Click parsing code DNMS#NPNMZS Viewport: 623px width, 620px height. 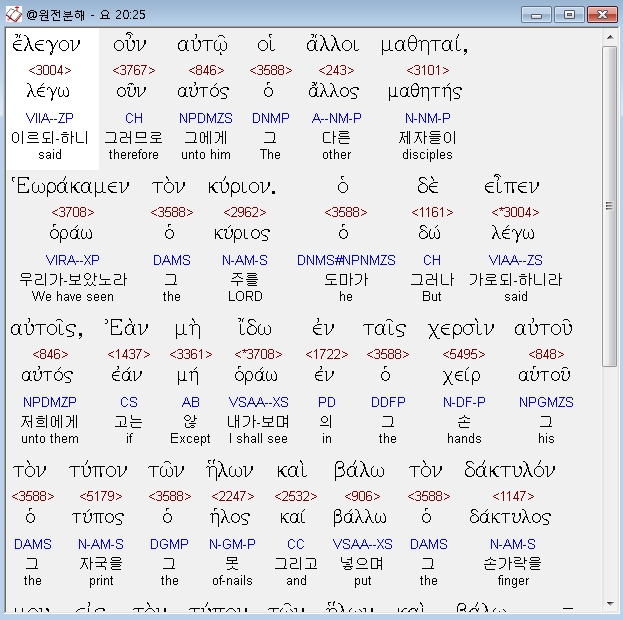pyautogui.click(x=346, y=260)
